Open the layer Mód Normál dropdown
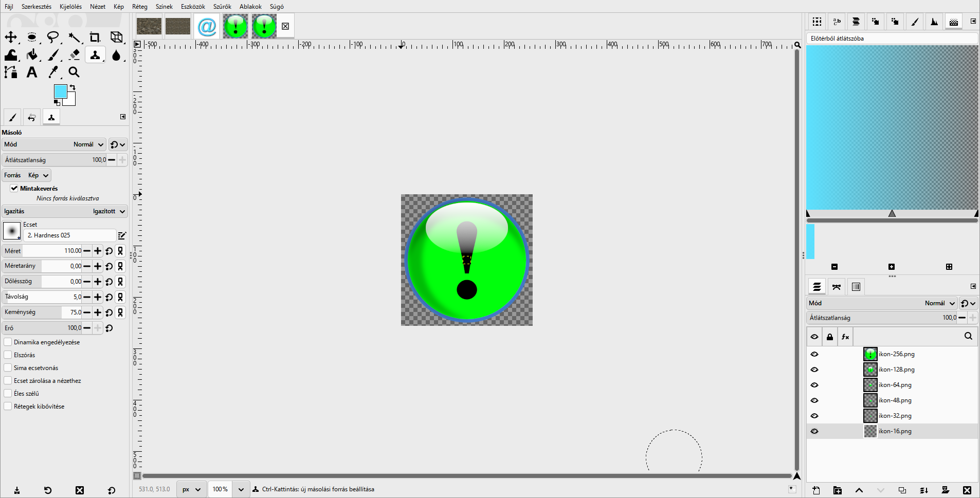Screen dimensions: 980x498 882,303
